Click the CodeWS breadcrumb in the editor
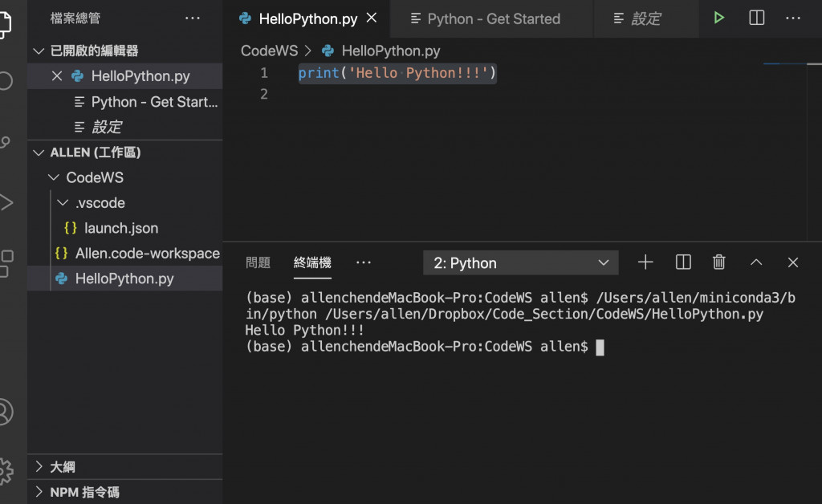 269,51
